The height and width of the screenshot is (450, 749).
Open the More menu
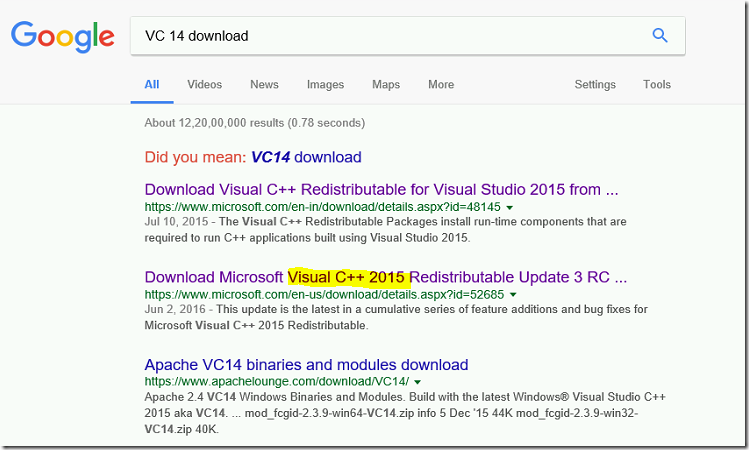pos(441,85)
